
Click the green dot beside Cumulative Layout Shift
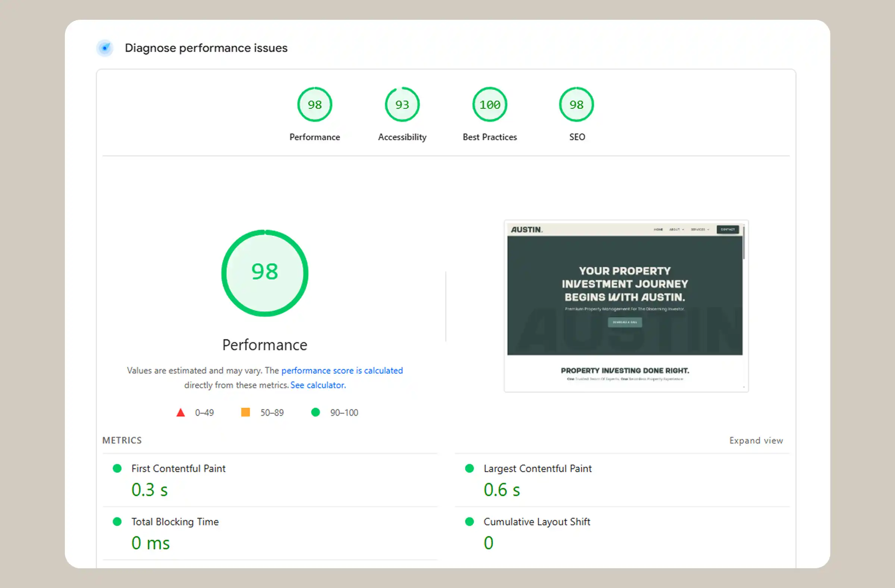[x=469, y=522]
